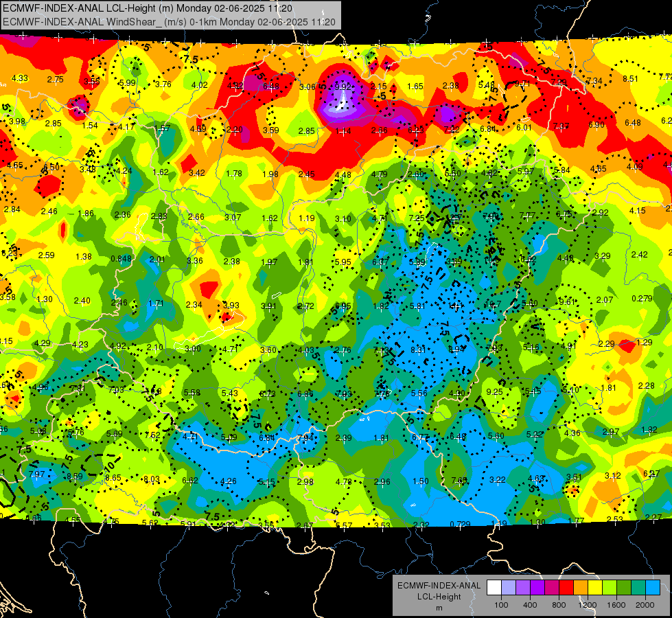Screen dimensions: 672x618
Task: Click the 8.59 shear value
Action: [x=75, y=476]
